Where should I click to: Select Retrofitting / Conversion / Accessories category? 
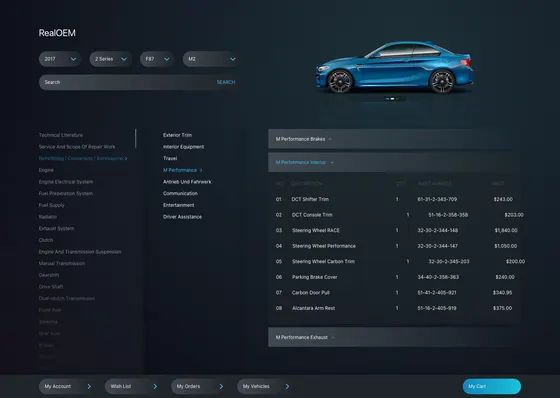(x=83, y=158)
